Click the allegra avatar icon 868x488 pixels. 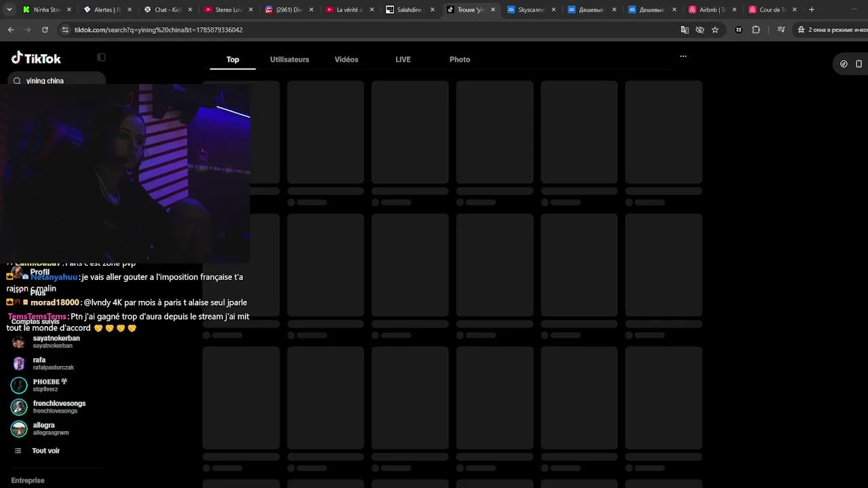[x=19, y=428]
